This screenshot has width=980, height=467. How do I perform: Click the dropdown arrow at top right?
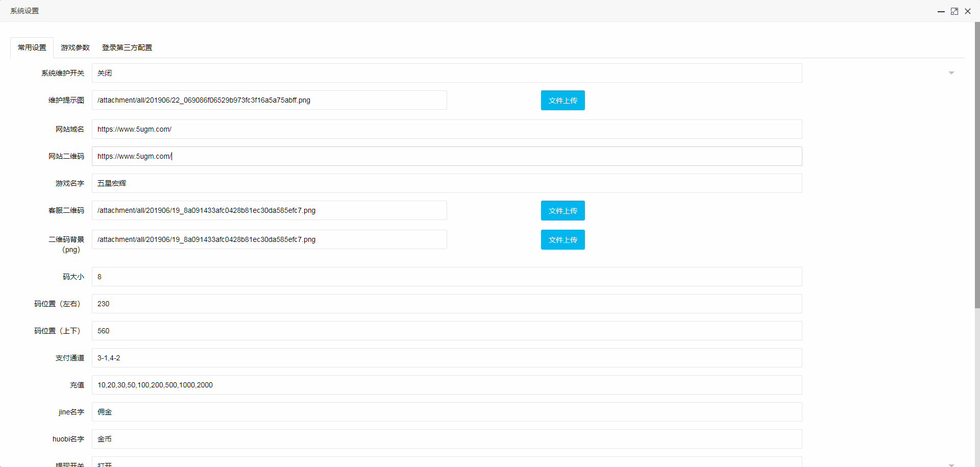pyautogui.click(x=951, y=73)
